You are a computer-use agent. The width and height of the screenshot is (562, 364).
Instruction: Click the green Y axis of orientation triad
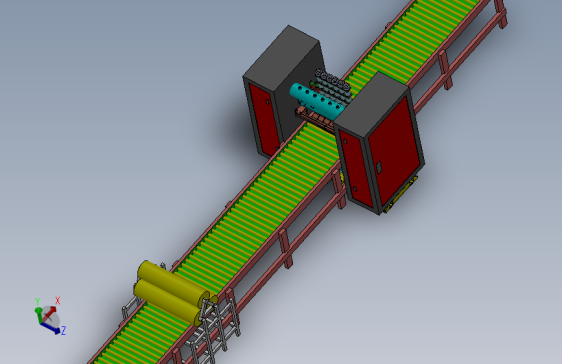[x=38, y=314]
